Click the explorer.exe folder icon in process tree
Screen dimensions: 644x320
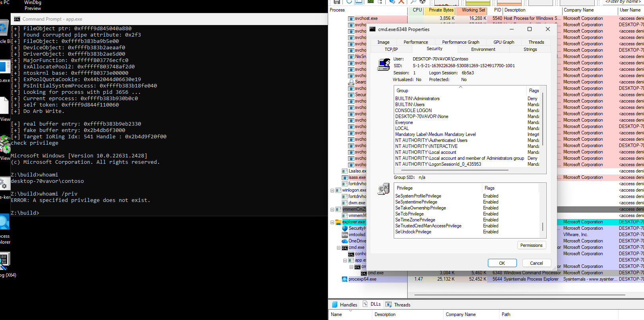click(338, 222)
